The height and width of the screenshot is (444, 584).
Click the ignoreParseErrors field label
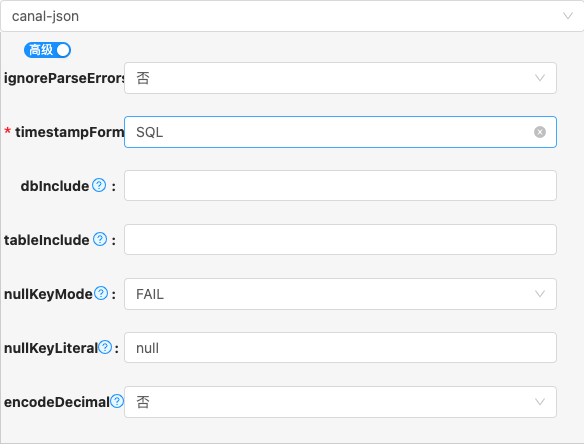tap(64, 78)
